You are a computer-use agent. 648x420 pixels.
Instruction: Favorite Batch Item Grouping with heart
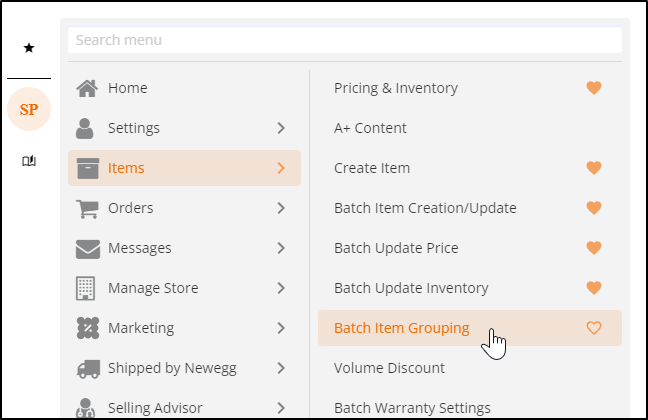tap(594, 328)
